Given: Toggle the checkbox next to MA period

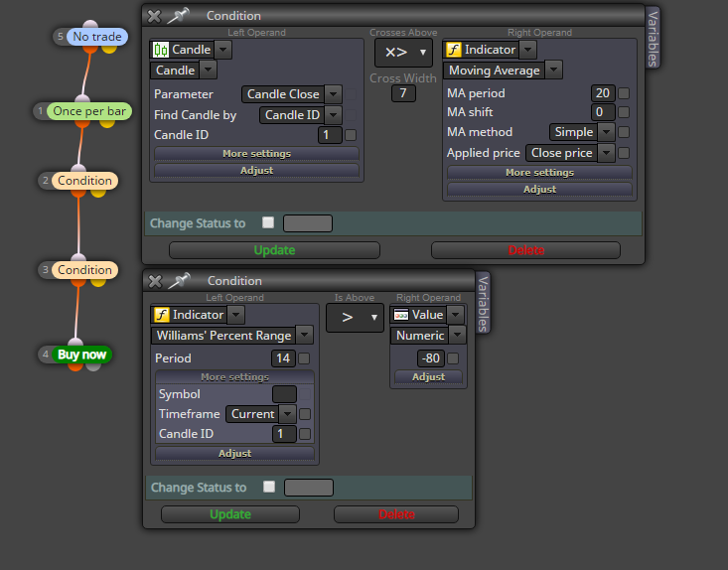Looking at the screenshot, I should coord(624,93).
